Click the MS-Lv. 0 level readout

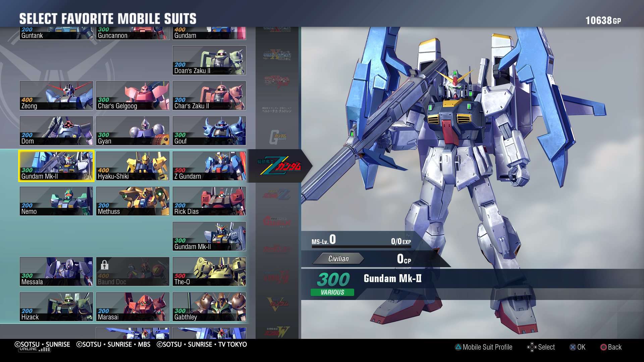click(x=324, y=240)
